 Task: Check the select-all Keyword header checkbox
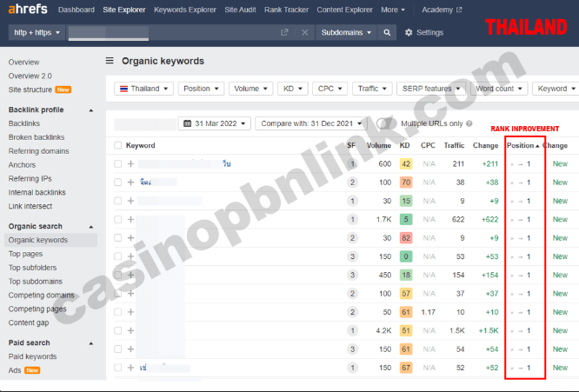coord(117,145)
